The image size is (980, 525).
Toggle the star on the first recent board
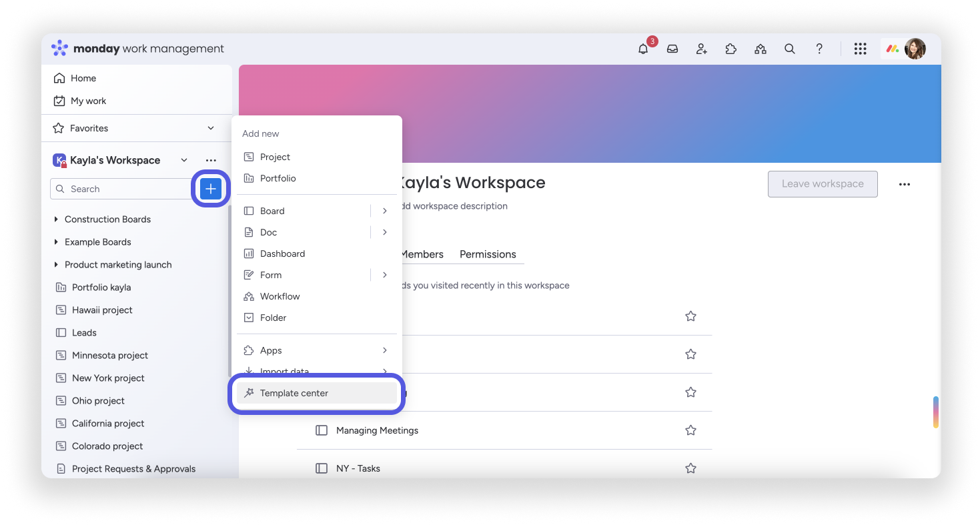[690, 316]
